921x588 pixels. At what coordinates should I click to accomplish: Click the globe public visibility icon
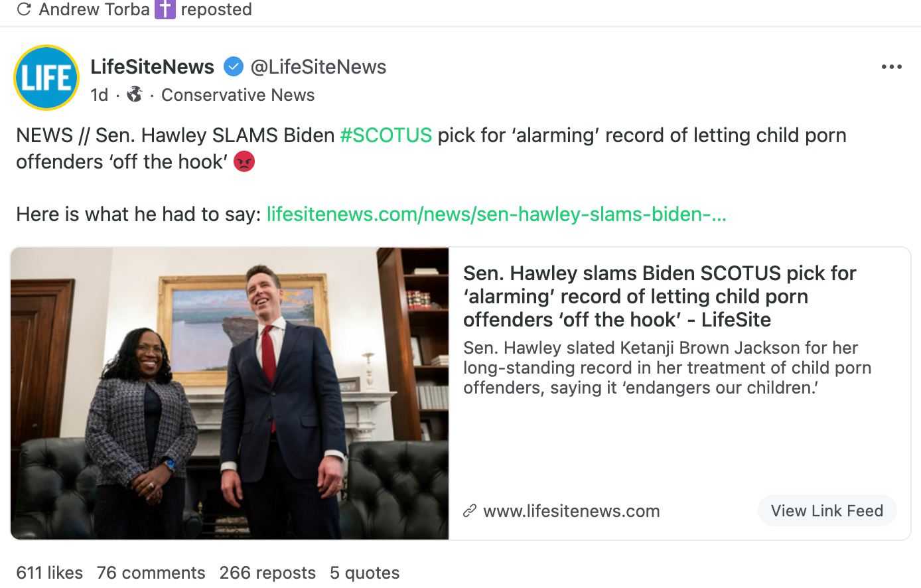click(135, 95)
